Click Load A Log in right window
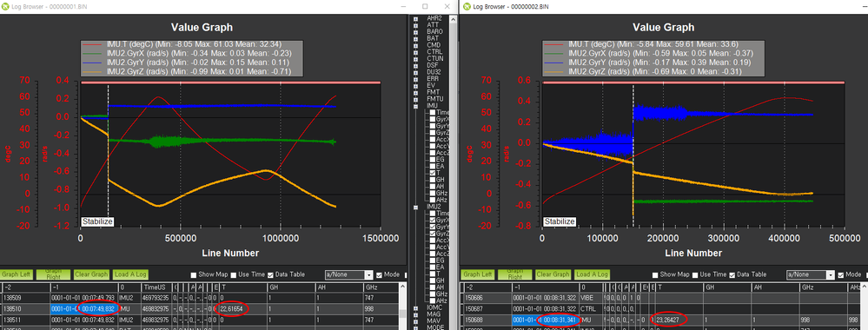868x330 pixels. [592, 274]
